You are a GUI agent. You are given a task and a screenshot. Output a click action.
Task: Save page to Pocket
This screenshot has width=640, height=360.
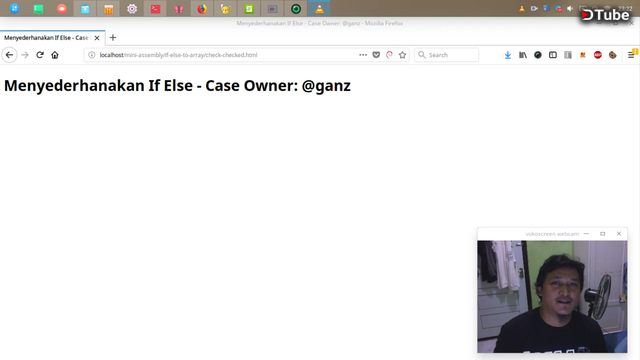tap(376, 55)
